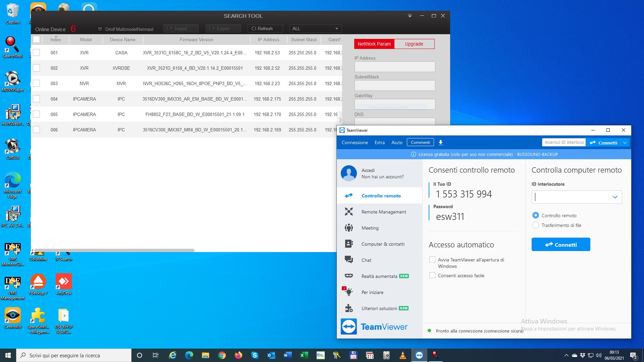644x362 pixels.
Task: Click the horizontal scrollbar of device list
Action: (114, 250)
